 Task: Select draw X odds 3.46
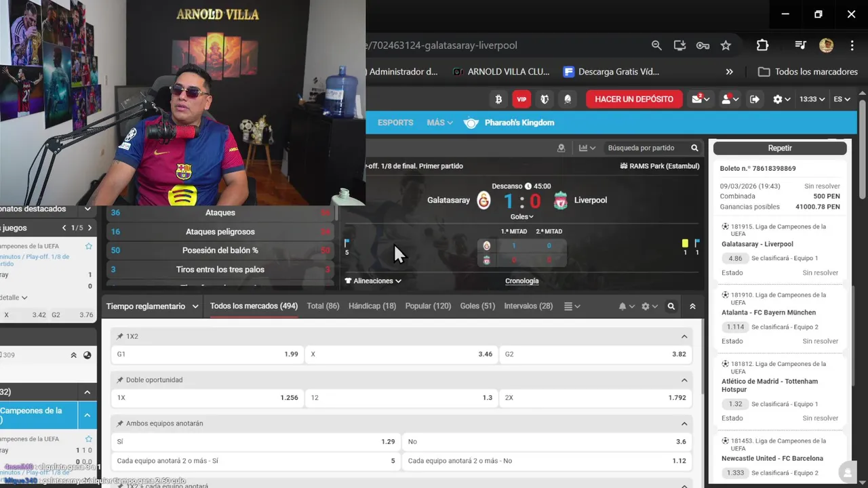(x=401, y=354)
